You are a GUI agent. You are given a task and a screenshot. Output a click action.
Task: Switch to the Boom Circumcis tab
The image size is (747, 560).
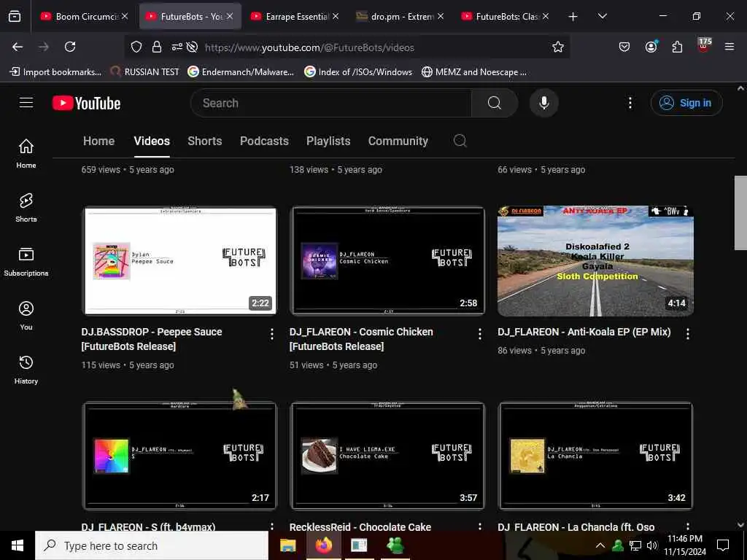click(84, 17)
